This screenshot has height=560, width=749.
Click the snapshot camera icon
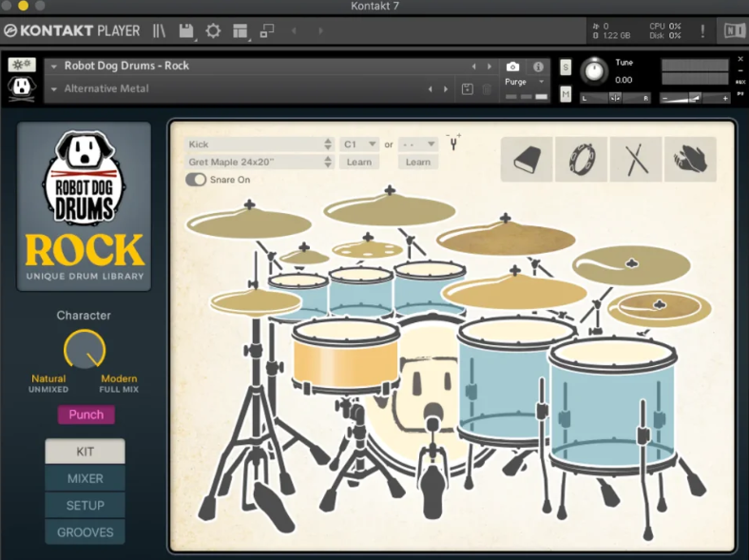pyautogui.click(x=512, y=67)
